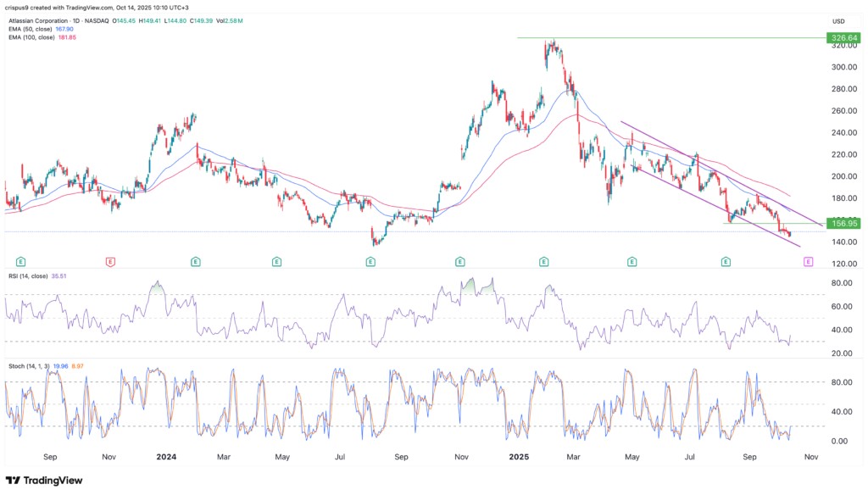Select the leftmost green earnings E marker
Image resolution: width=868 pixels, height=495 pixels.
[x=20, y=263]
